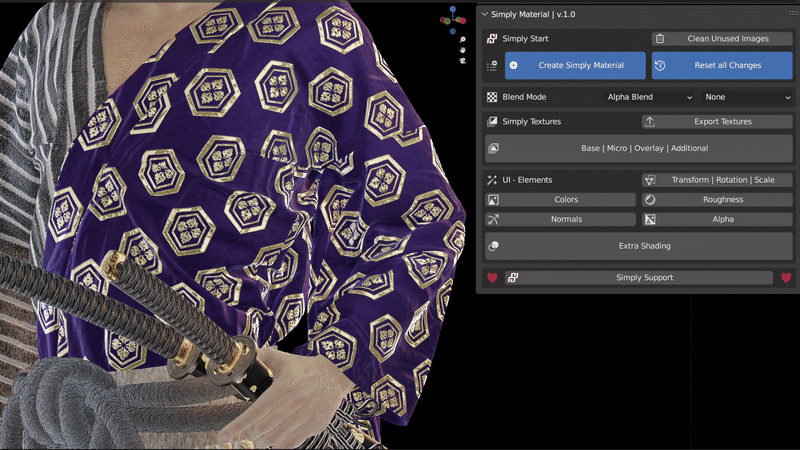Toggle the Colors UI element
The height and width of the screenshot is (450, 800).
point(566,200)
